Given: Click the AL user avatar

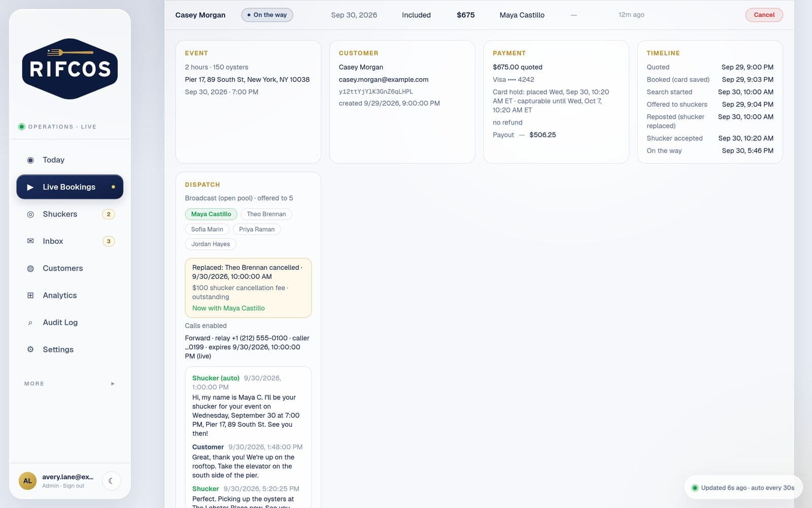Looking at the screenshot, I should [27, 481].
